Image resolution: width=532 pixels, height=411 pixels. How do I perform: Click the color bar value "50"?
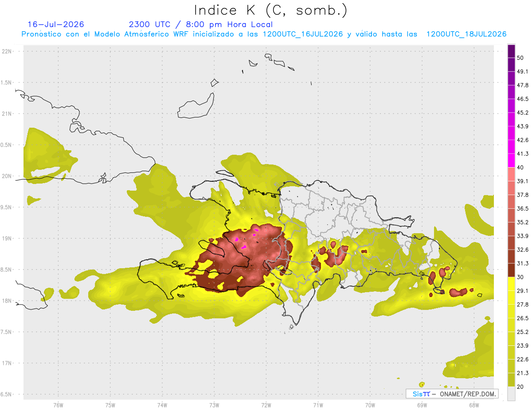coord(520,58)
